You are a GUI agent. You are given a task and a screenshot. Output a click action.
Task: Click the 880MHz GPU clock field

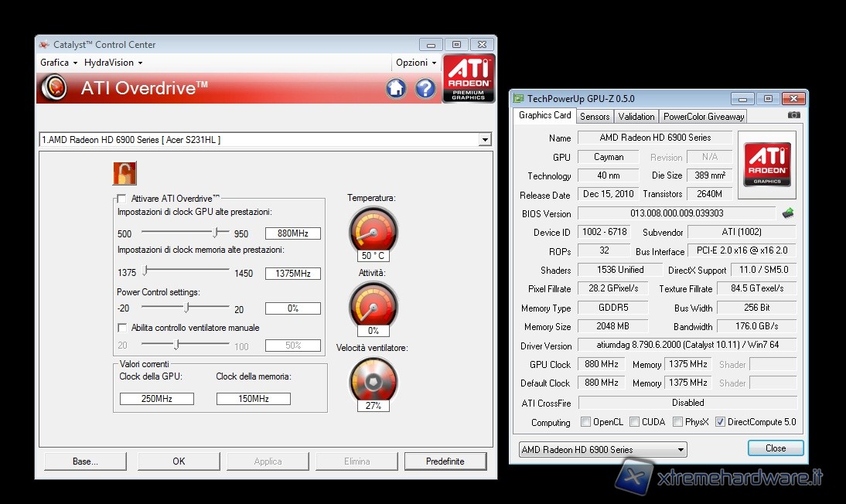292,233
